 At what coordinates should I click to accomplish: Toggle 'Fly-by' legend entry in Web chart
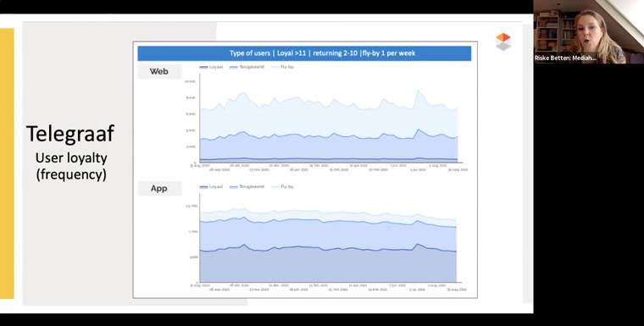tap(283, 67)
